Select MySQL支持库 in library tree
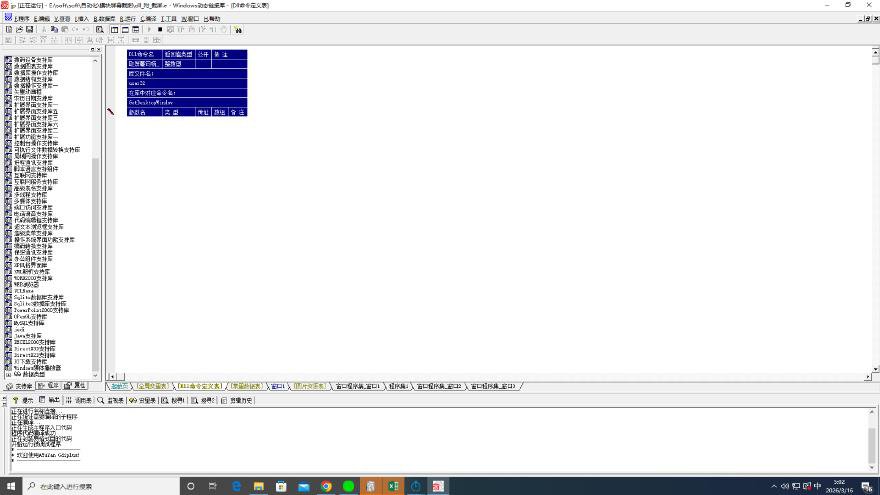Viewport: 880px width, 495px height. (x=28, y=324)
